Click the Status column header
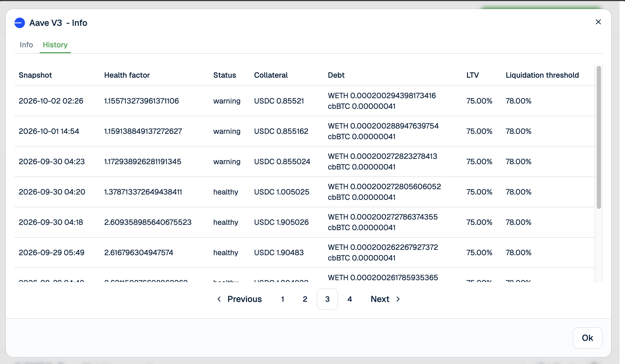 [224, 75]
